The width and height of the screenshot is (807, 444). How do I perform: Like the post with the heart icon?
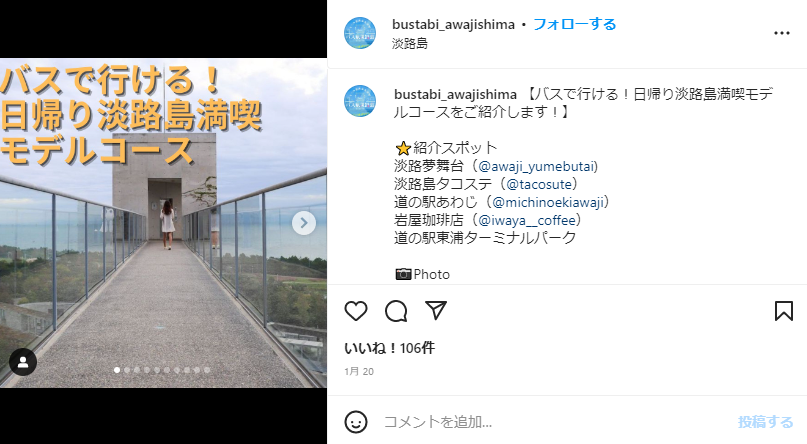(356, 311)
